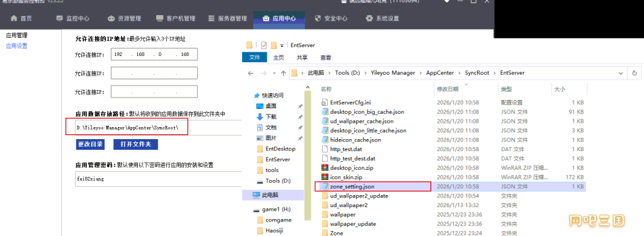Open Explorer 共享 ribbon tab
This screenshot has height=236, width=644.
302,57
